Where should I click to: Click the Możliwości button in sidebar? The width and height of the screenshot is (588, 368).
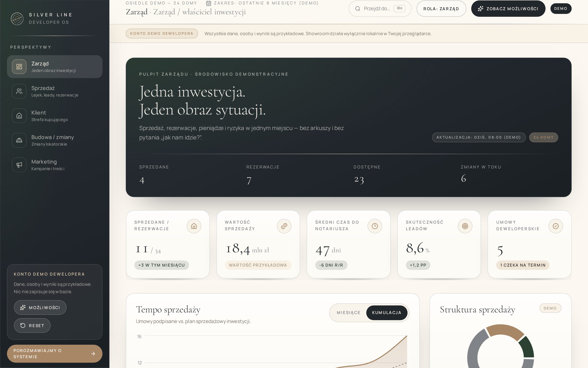pos(40,308)
